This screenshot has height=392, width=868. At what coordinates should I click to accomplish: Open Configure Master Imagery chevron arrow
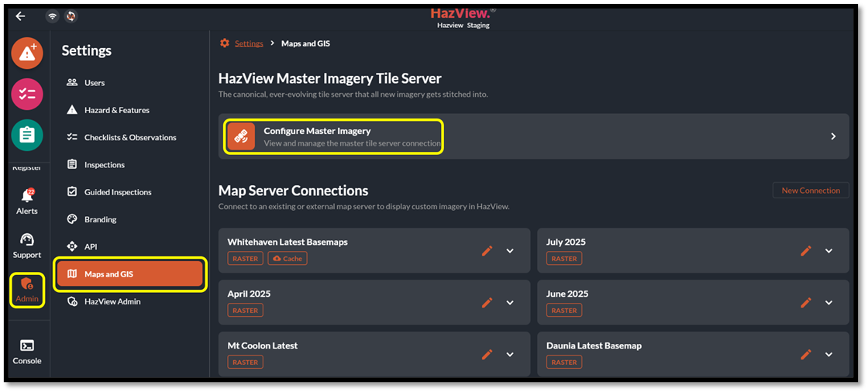[x=833, y=136]
